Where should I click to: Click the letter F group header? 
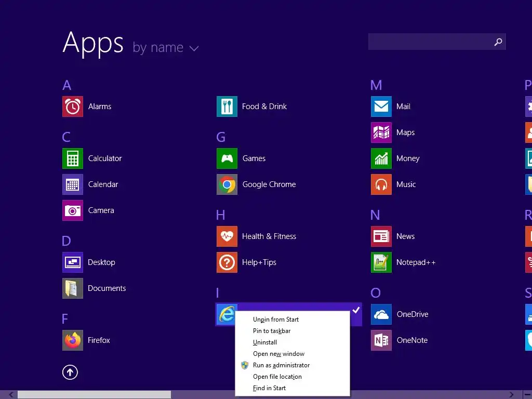[65, 319]
